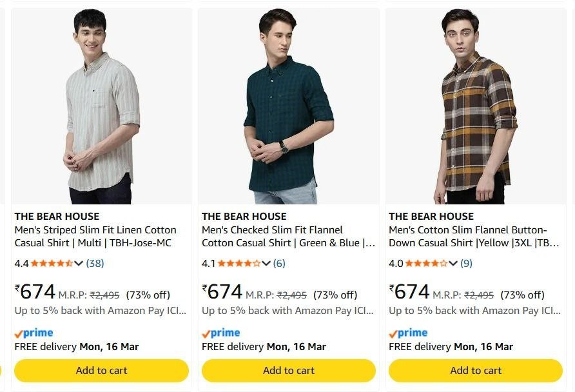Click star rating icons of striped linen shirt
The width and height of the screenshot is (575, 392).
click(52, 263)
